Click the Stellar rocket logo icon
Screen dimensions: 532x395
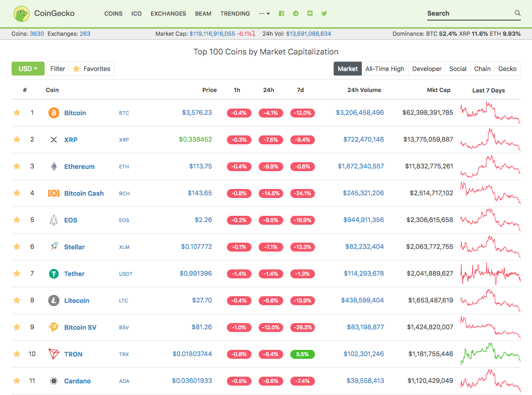point(54,247)
